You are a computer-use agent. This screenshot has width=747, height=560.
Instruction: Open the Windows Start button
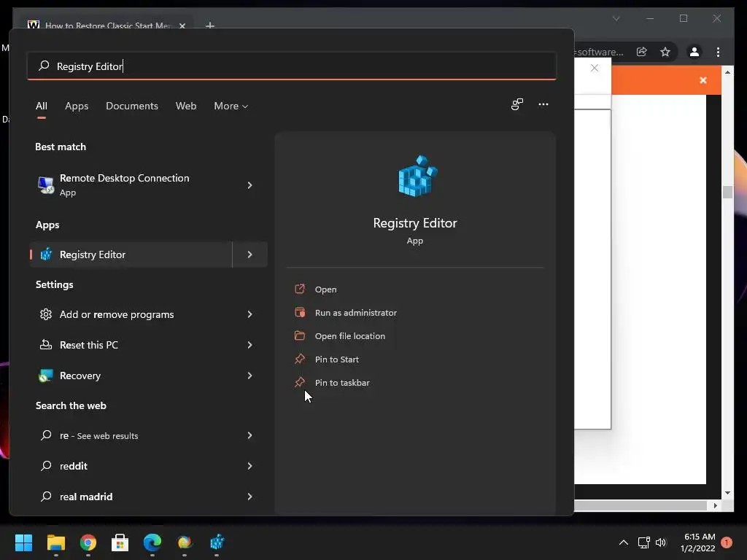coord(23,542)
